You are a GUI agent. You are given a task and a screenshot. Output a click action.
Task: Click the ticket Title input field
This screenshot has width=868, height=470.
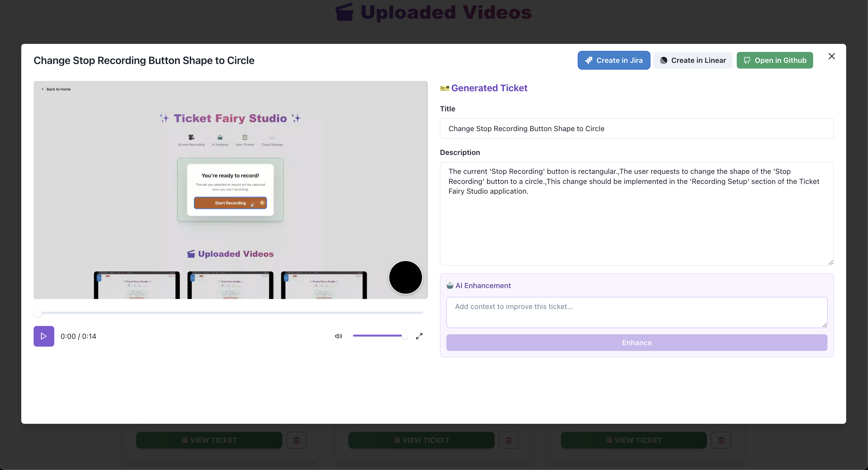coord(636,129)
